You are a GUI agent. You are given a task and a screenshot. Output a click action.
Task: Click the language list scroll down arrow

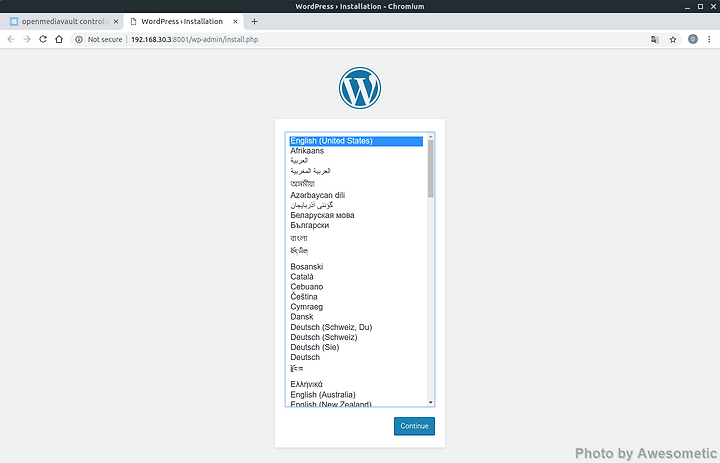click(430, 402)
